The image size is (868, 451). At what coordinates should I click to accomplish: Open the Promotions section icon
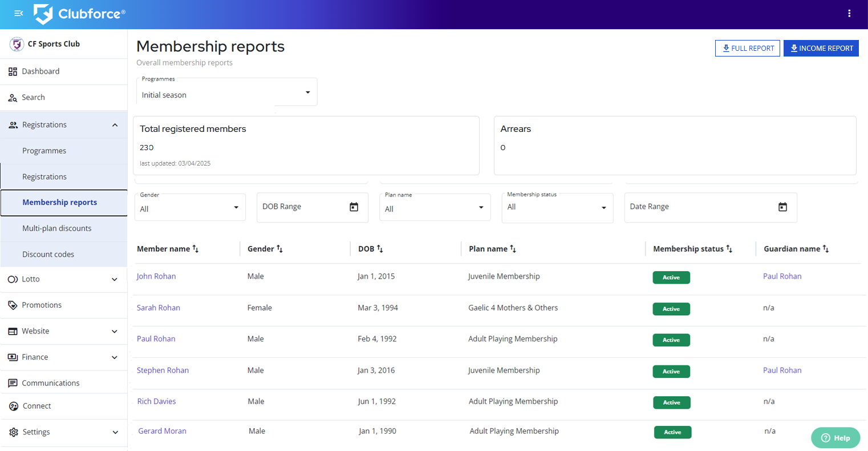click(13, 305)
